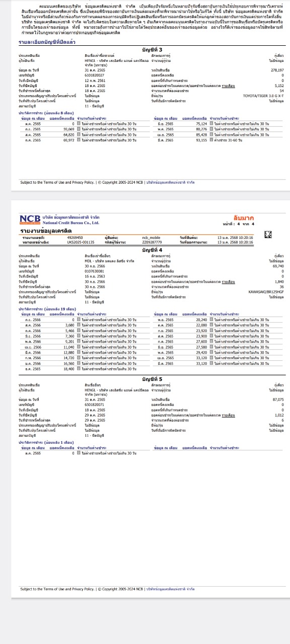The width and height of the screenshot is (290, 644).
Task: Click status square beside 22,080 balance
Action: [x=211, y=325]
